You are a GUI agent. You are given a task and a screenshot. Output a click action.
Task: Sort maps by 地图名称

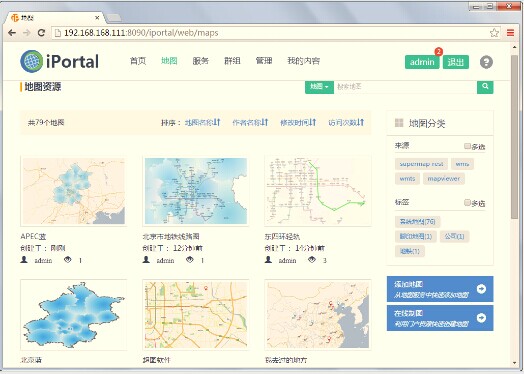point(203,123)
